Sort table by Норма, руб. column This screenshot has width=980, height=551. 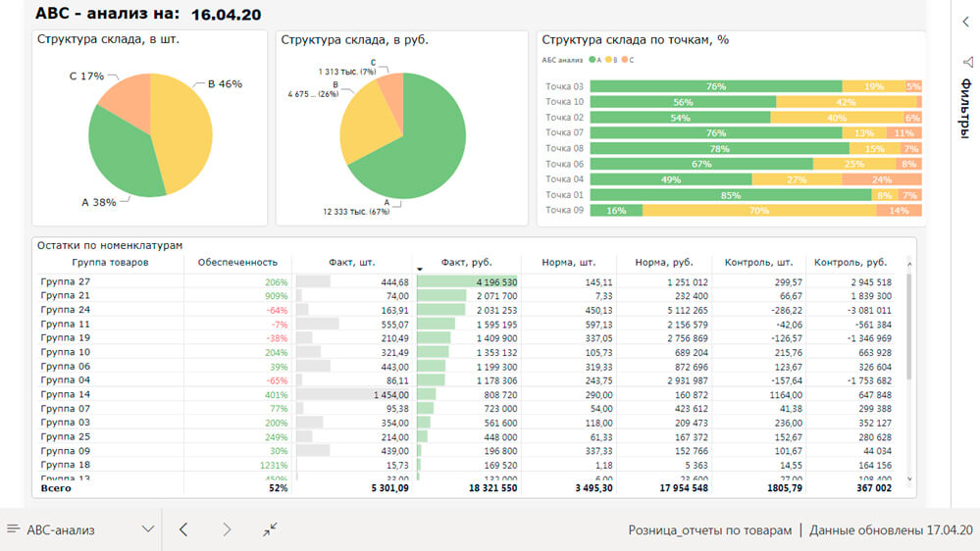[664, 263]
